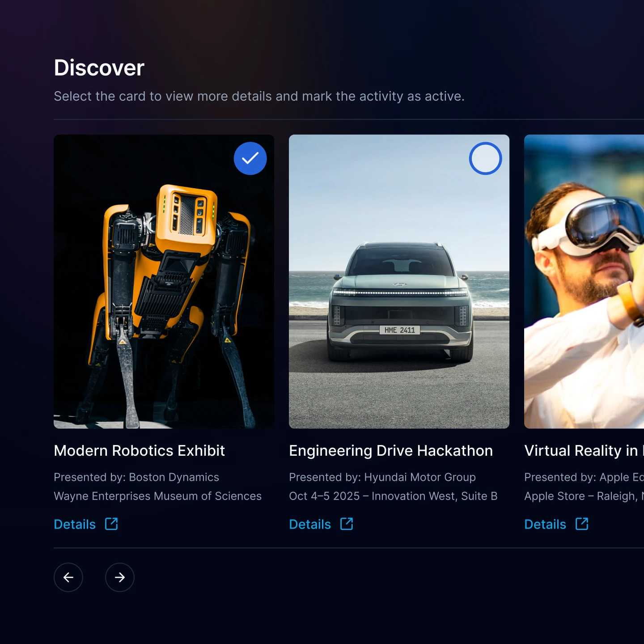Open Details link for Modern Robotics Exhibit

(75, 524)
